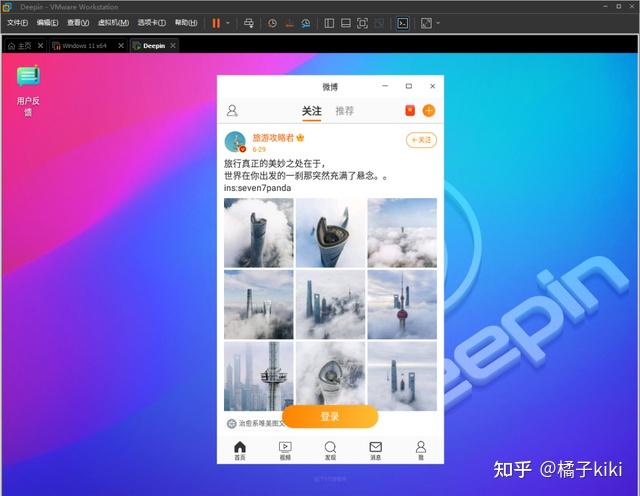
Task: Open first photo of tower in clouds
Action: (x=258, y=233)
